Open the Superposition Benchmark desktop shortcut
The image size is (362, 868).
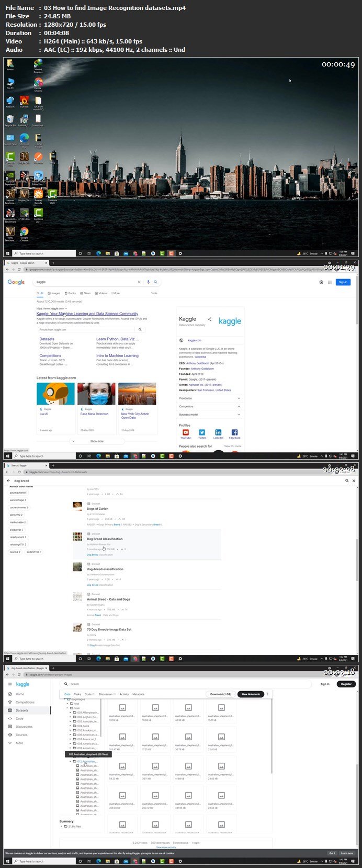point(10,215)
